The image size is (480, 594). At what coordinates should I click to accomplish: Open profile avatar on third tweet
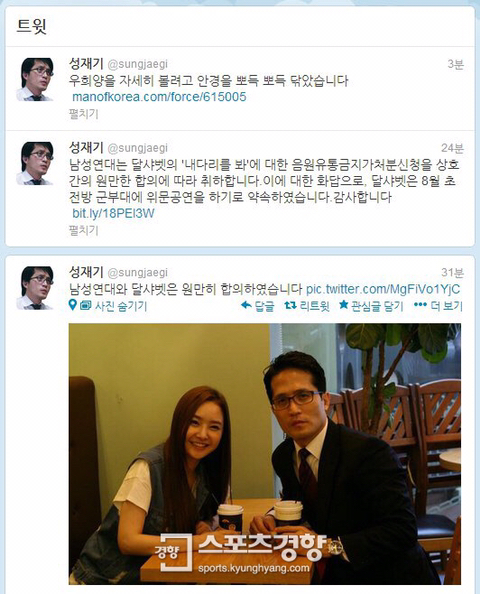[x=35, y=288]
